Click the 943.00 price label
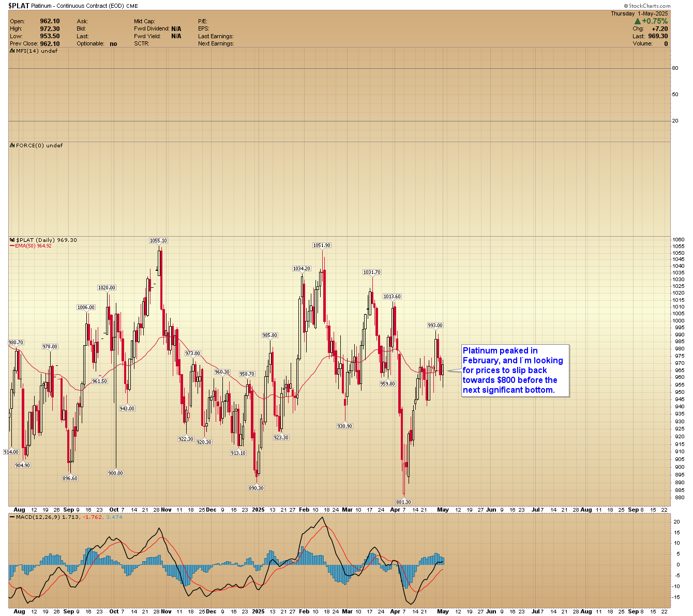This screenshot has height=616, width=693. click(127, 409)
